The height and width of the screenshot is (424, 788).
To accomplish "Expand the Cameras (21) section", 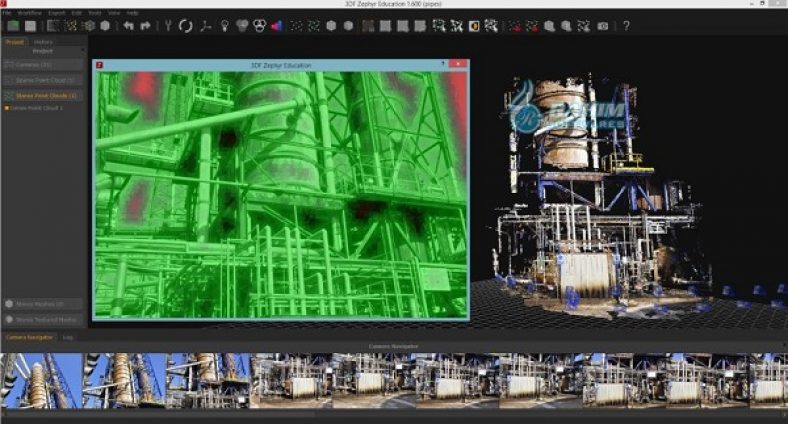I will [43, 65].
